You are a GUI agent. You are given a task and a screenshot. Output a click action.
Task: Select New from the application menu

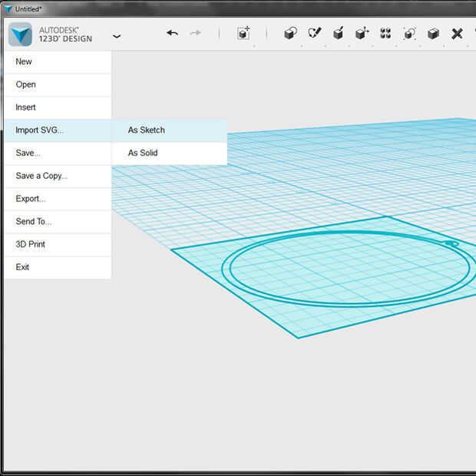coord(24,61)
